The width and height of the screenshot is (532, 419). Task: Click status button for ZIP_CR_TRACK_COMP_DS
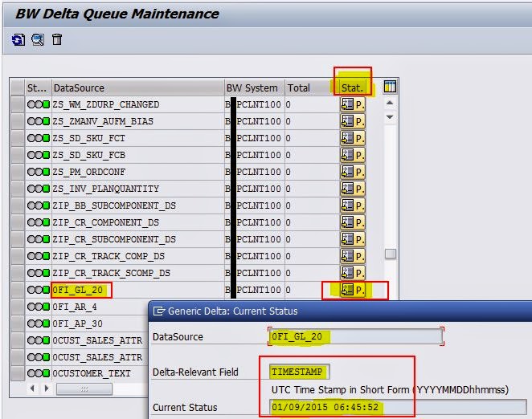[x=353, y=256]
